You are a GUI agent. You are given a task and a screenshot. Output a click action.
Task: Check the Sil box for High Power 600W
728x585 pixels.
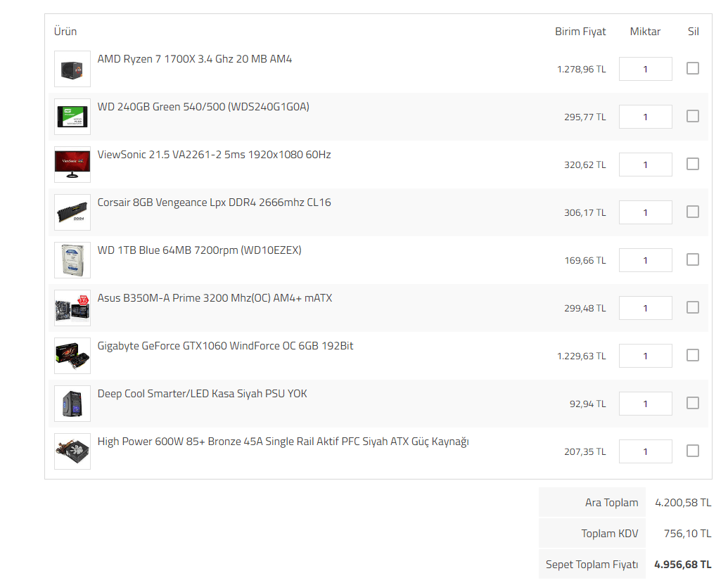pyautogui.click(x=693, y=451)
